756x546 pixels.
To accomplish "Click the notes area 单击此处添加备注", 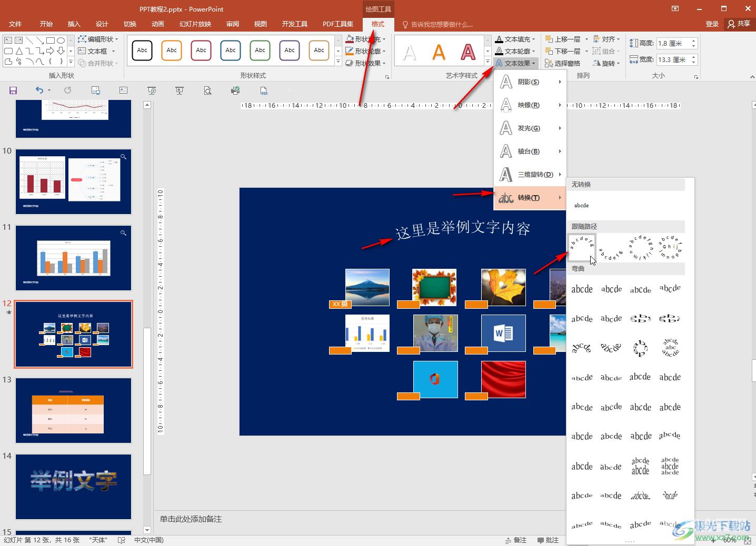I will pos(191,519).
